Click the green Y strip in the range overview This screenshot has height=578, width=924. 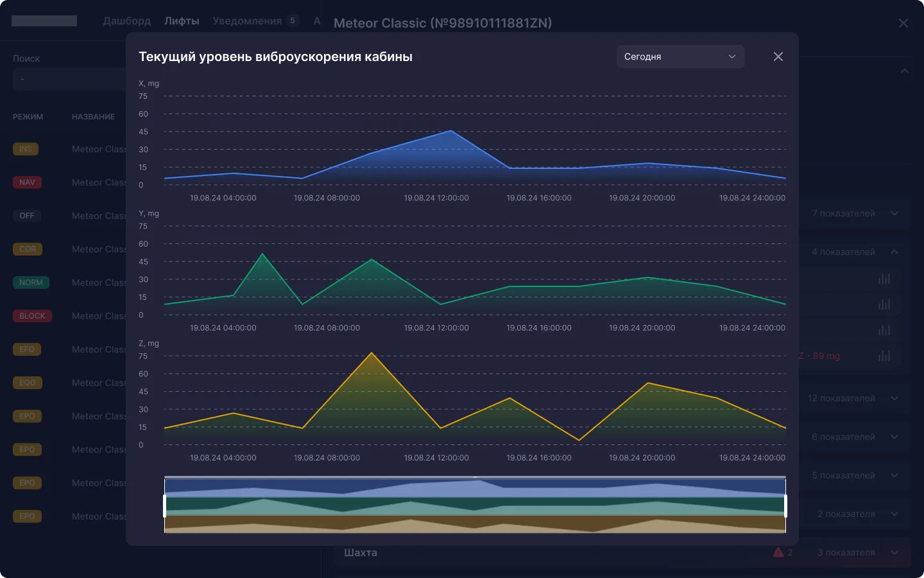click(x=475, y=506)
